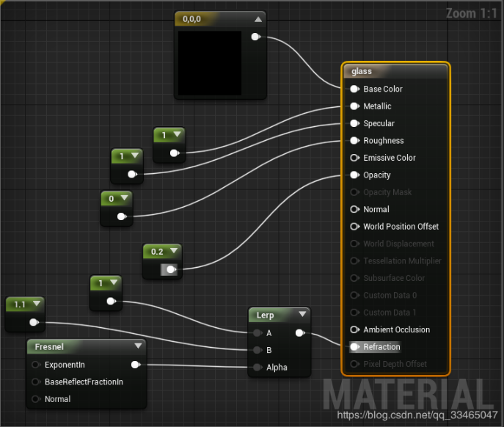
Task: Click output pin of constant 1 wired to Metallic
Action: (174, 153)
